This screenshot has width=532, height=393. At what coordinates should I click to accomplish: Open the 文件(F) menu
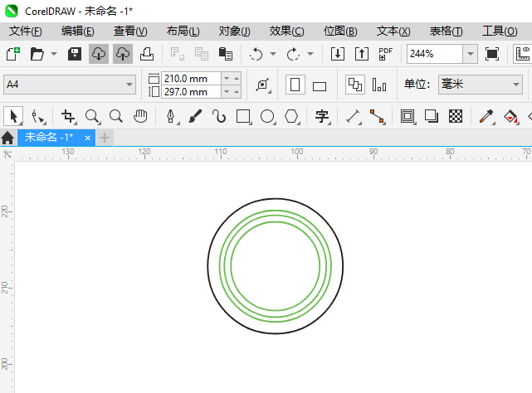click(26, 32)
